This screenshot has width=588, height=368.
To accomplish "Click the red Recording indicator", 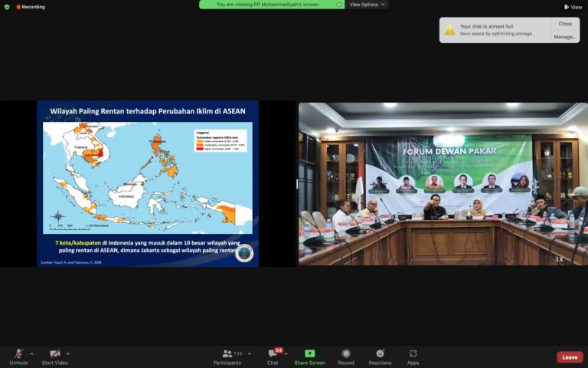I will click(x=31, y=7).
